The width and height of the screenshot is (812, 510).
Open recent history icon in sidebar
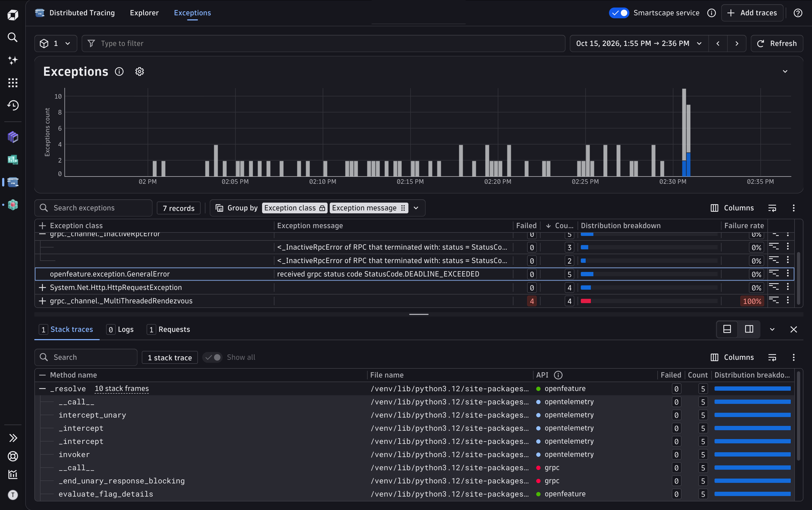point(12,105)
